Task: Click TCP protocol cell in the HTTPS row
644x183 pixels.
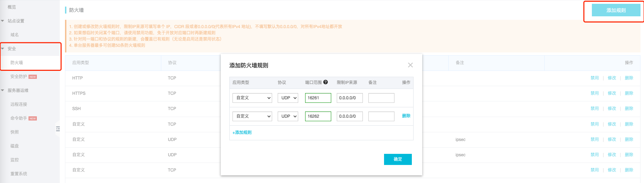Action: click(172, 93)
